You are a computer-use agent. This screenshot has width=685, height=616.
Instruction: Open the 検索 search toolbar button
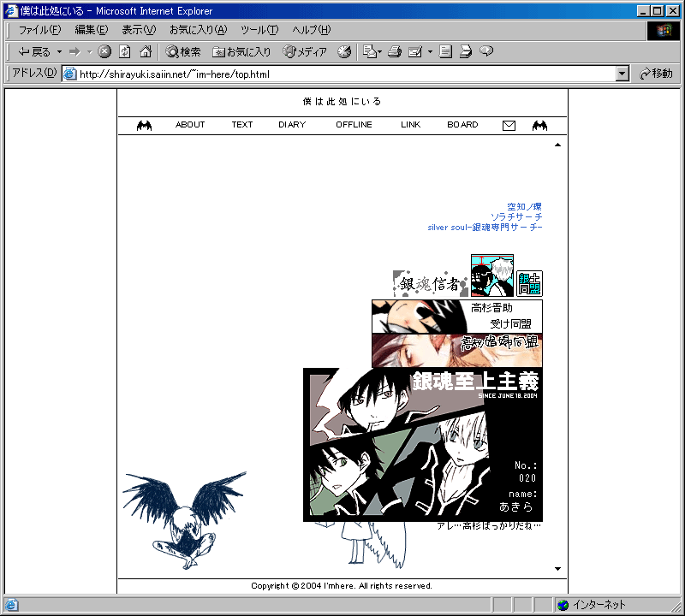(183, 52)
